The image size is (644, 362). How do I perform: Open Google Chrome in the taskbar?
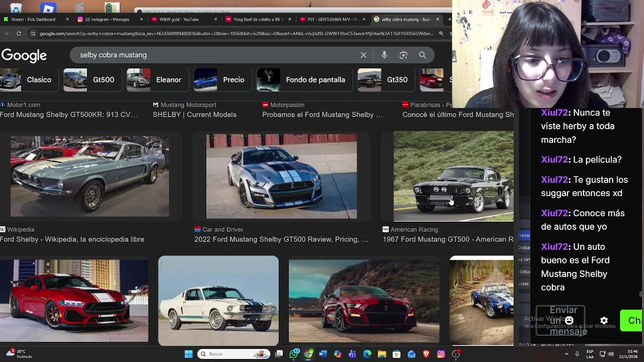pyautogui.click(x=308, y=354)
